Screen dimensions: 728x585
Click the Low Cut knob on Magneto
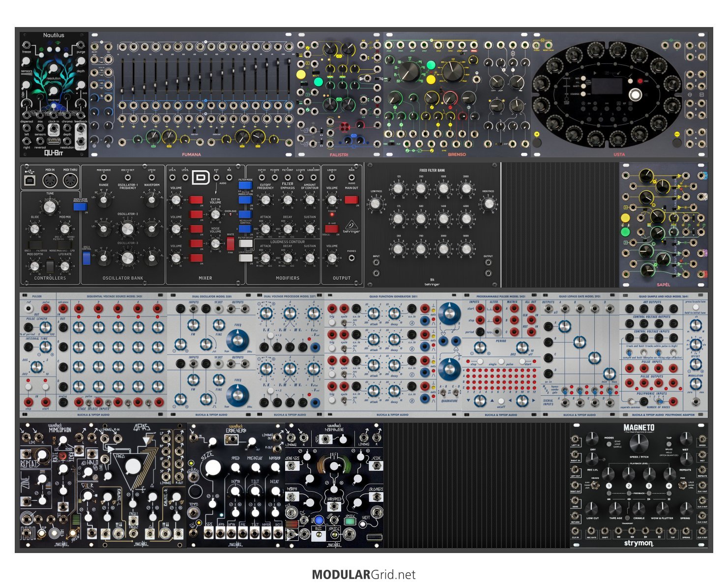click(x=592, y=508)
